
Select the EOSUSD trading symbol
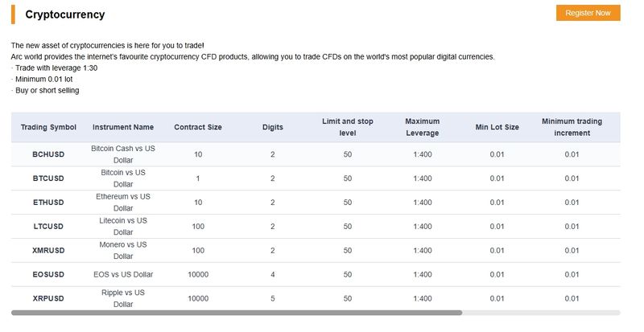point(48,275)
